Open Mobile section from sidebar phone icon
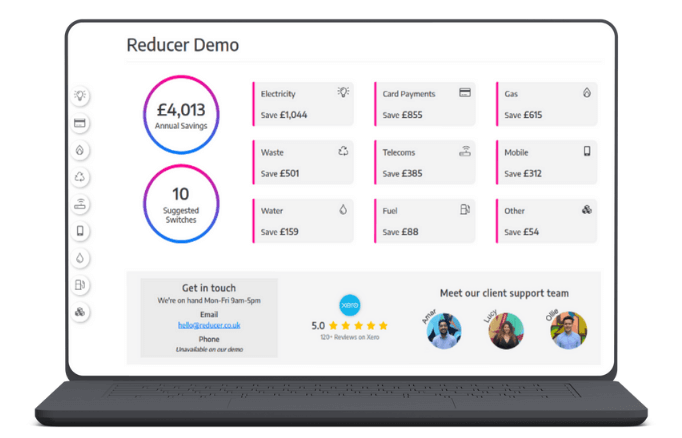Image resolution: width=682 pixels, height=438 pixels. coord(80,231)
